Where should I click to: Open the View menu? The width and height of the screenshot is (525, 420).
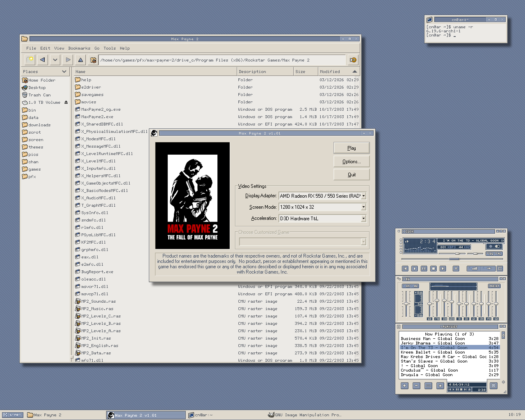(59, 48)
